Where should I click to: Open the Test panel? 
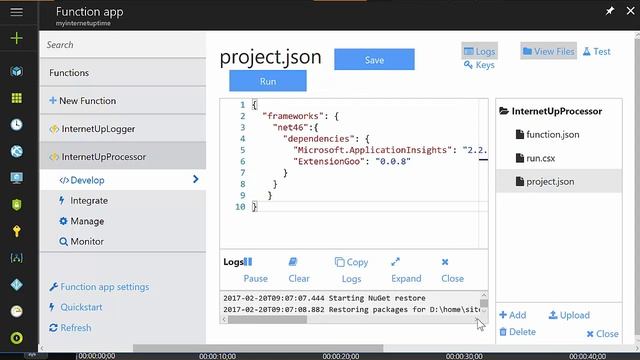tap(597, 51)
